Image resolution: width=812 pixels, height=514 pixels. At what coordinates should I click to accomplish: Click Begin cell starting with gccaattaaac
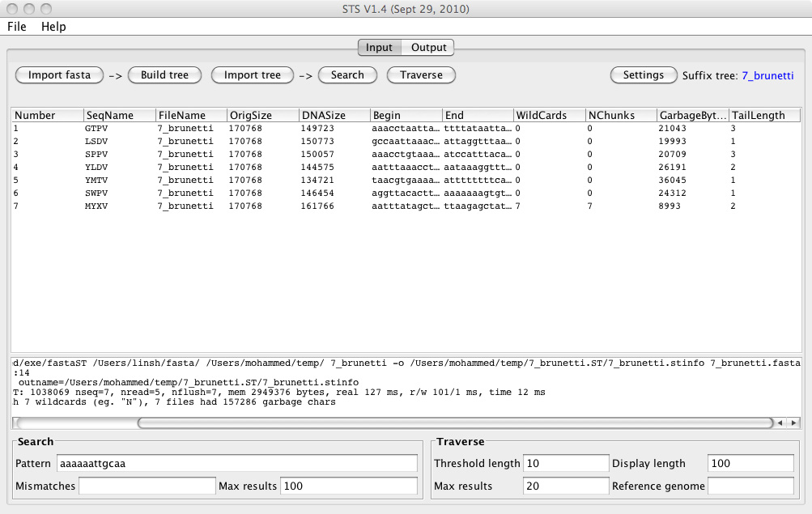(406, 142)
